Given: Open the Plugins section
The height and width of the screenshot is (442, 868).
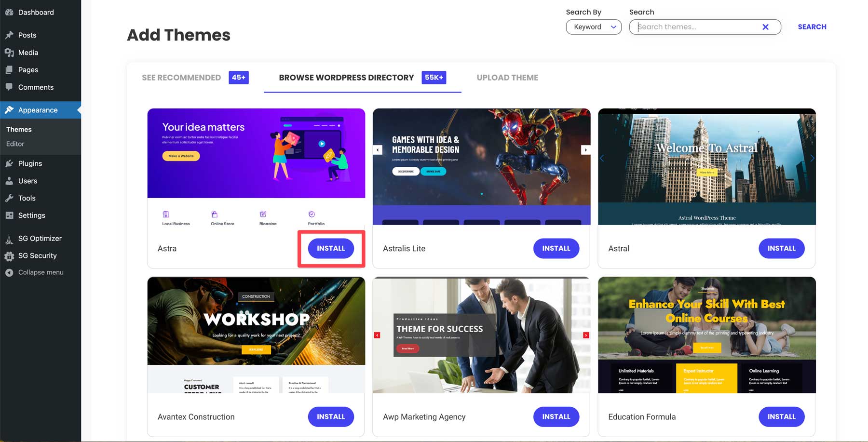Looking at the screenshot, I should tap(31, 163).
